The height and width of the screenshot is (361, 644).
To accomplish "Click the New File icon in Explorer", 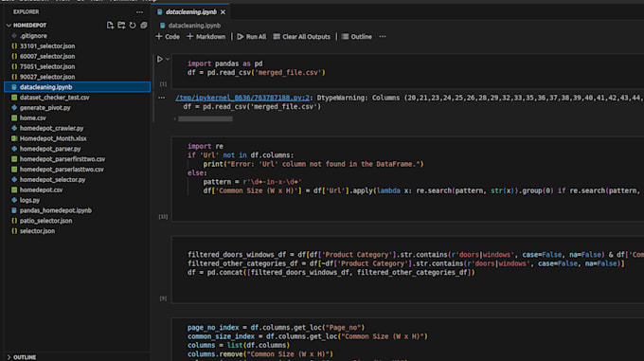I will pos(110,26).
